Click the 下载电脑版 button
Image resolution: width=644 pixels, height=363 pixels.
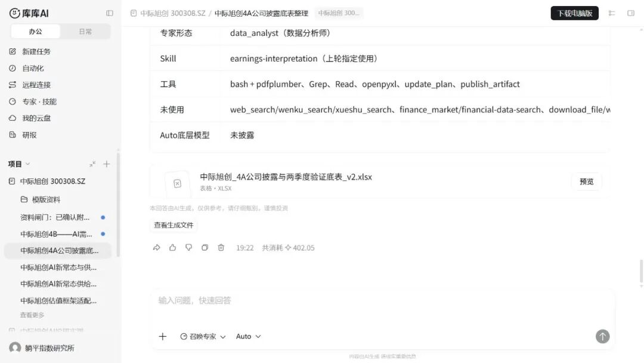point(574,13)
